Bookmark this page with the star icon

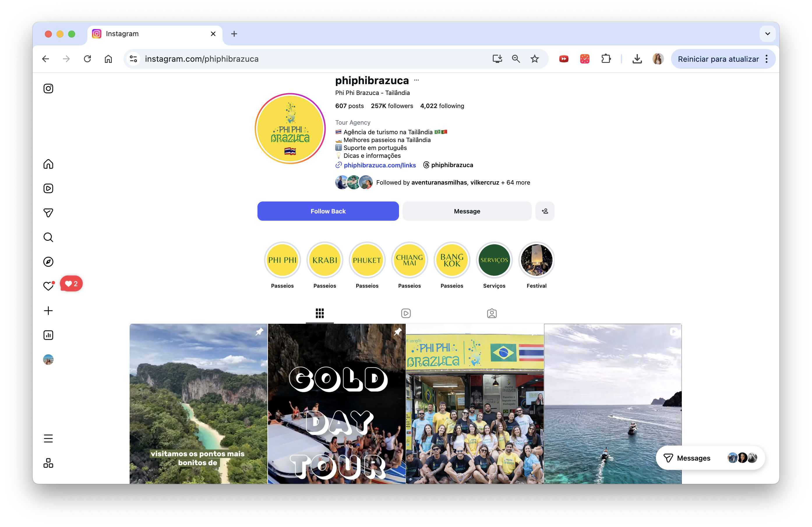pos(534,59)
